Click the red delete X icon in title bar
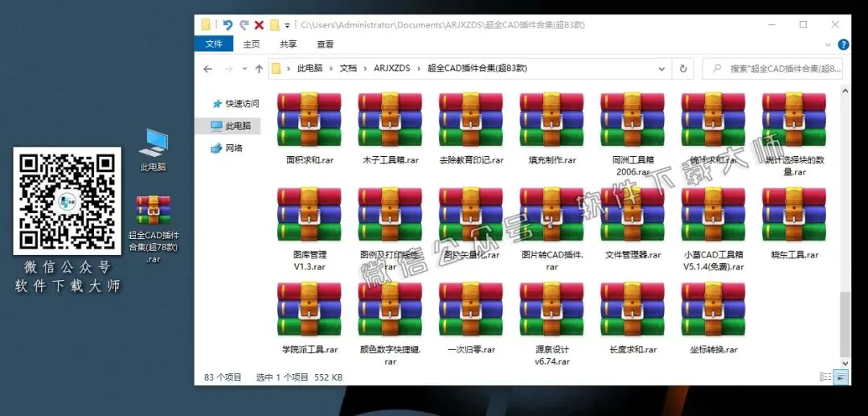This screenshot has width=868, height=416. (x=259, y=25)
